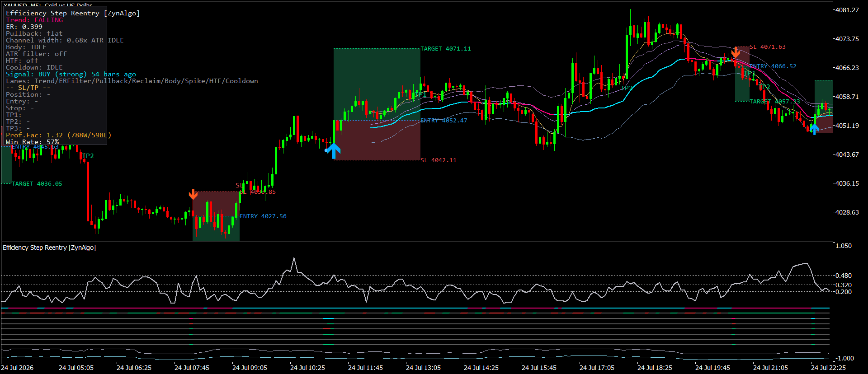Select the 'Trend: FALLING' dashboard line
The image size is (868, 374).
[x=34, y=20]
